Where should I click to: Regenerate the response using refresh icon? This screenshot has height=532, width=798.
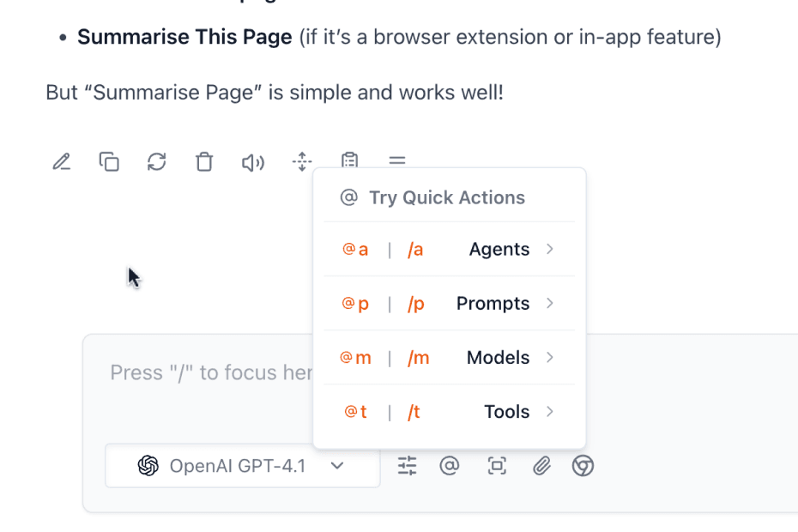[156, 161]
